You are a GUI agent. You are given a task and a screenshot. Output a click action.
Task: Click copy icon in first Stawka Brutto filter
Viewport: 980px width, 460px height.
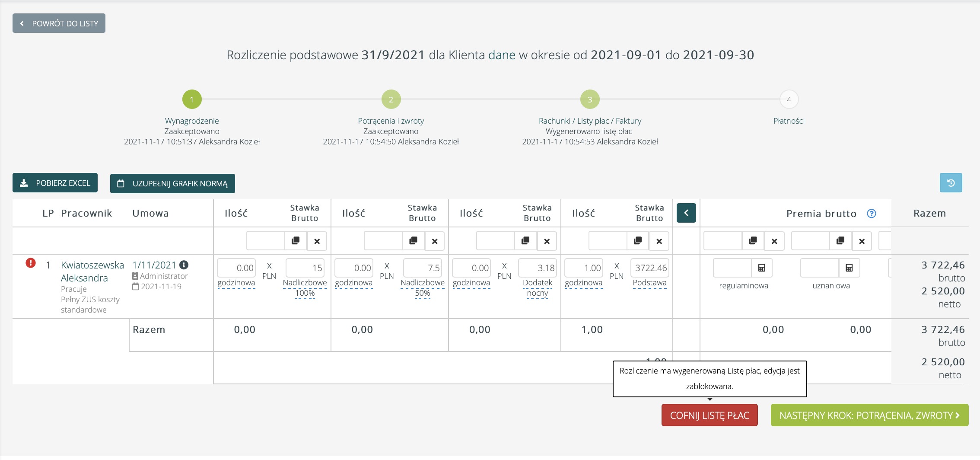(296, 241)
